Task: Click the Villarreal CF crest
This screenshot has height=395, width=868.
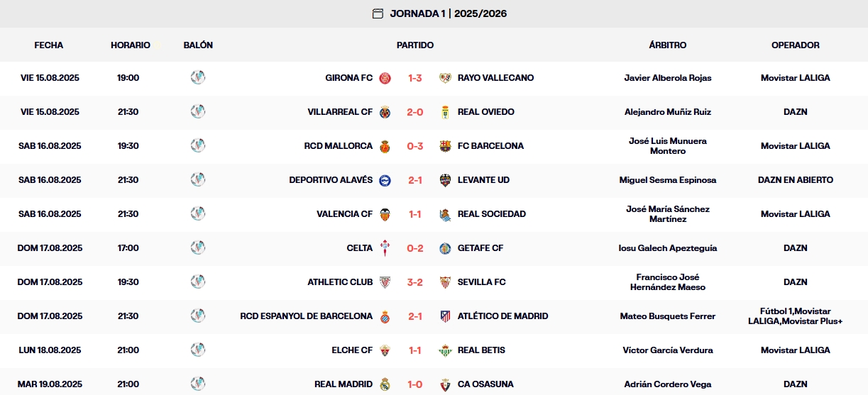Action: (x=385, y=112)
